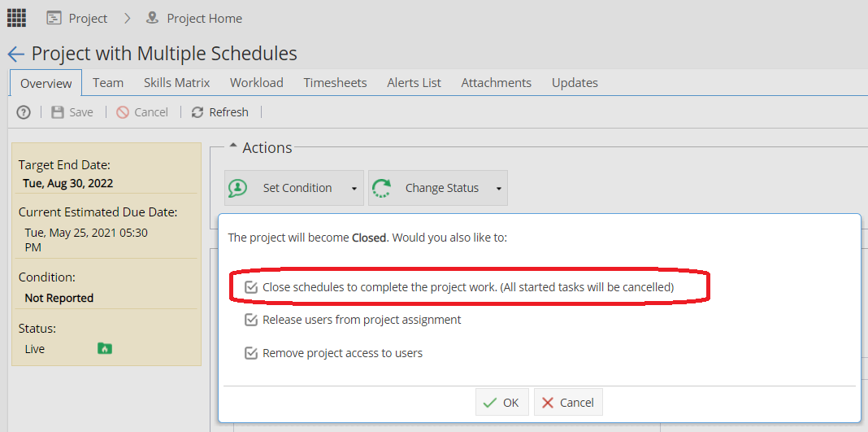Click the Set Condition speech bubble icon
Viewport: 868px width, 432px height.
click(x=238, y=188)
